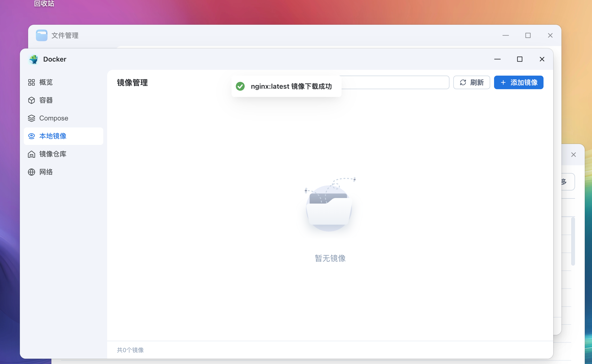Open the 镜像仓库 house icon
This screenshot has width=592, height=364.
(32, 154)
